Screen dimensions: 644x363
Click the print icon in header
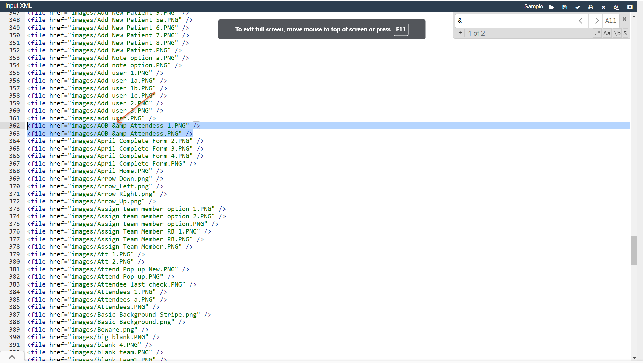591,7
